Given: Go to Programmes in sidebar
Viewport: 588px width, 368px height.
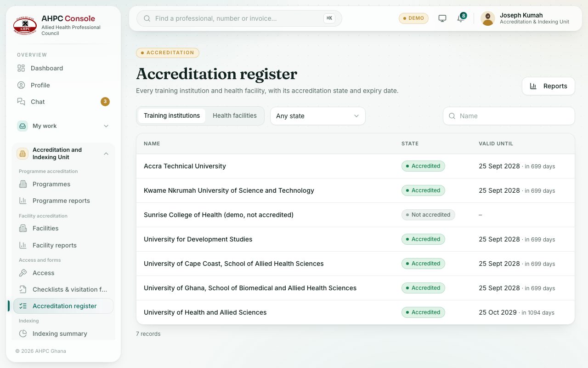Looking at the screenshot, I should [63, 184].
